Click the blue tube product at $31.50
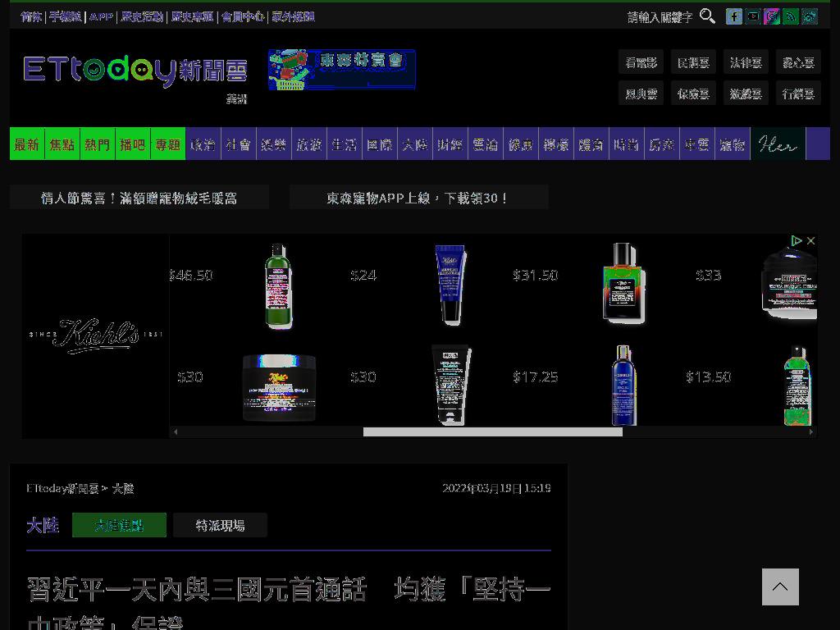 [x=450, y=284]
